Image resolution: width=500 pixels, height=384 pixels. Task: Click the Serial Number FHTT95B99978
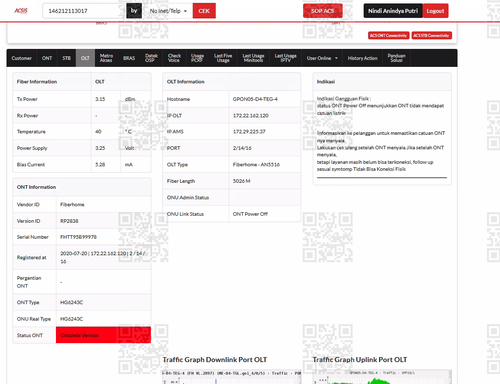point(78,237)
